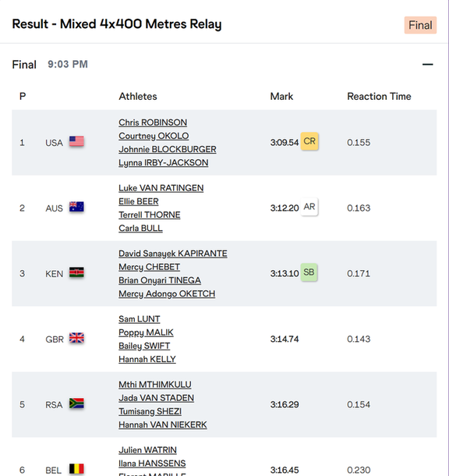Open Julien WATRIN athlete profile

(147, 450)
